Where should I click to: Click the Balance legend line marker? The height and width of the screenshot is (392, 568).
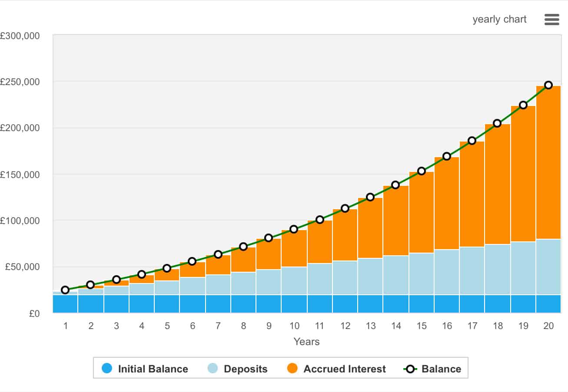pyautogui.click(x=410, y=369)
